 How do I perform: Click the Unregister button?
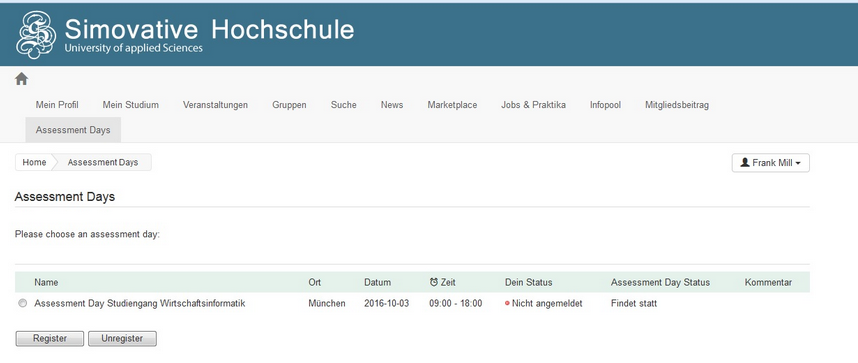[122, 338]
